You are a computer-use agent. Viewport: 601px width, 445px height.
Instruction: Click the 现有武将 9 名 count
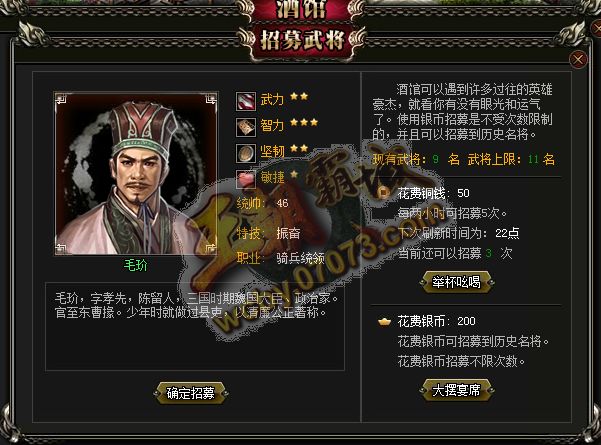pyautogui.click(x=416, y=159)
